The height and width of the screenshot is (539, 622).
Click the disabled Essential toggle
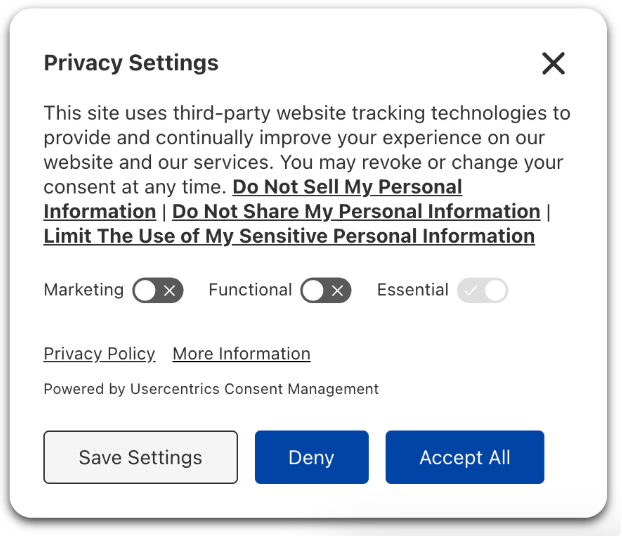click(x=482, y=290)
